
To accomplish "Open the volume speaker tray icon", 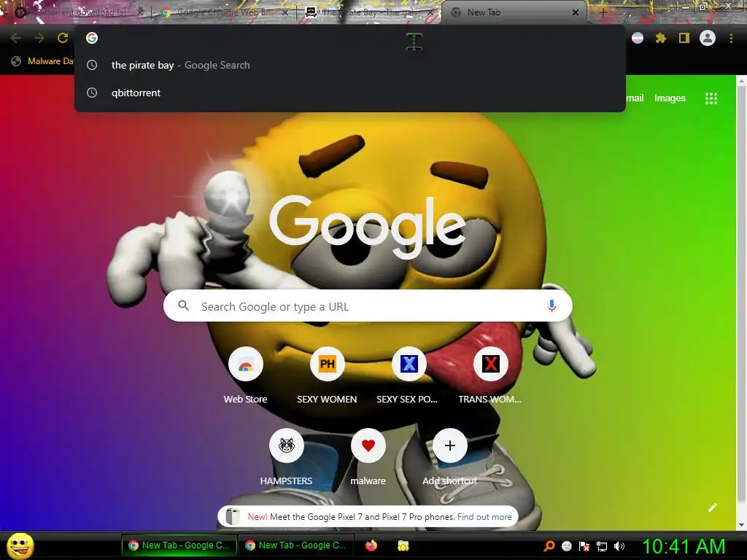I will (619, 546).
